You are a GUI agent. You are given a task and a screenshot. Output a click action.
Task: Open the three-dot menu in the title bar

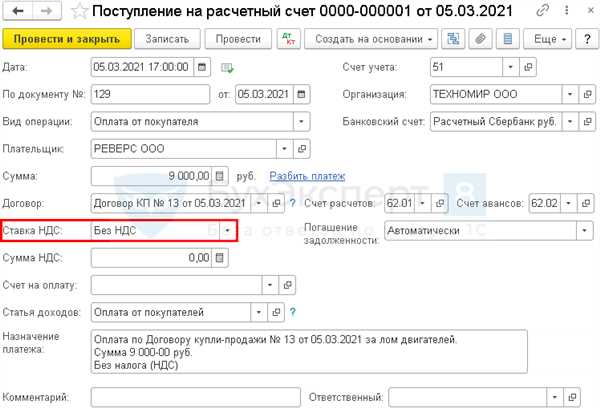coord(567,10)
